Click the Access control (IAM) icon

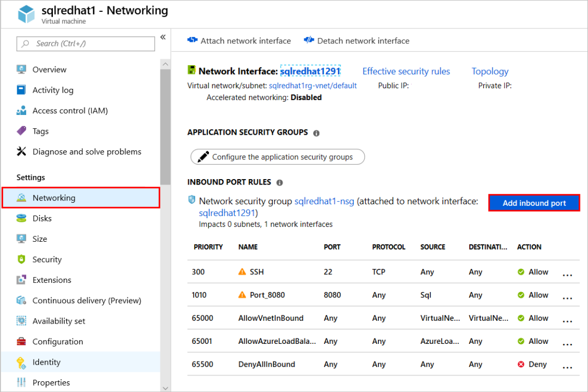click(x=21, y=111)
